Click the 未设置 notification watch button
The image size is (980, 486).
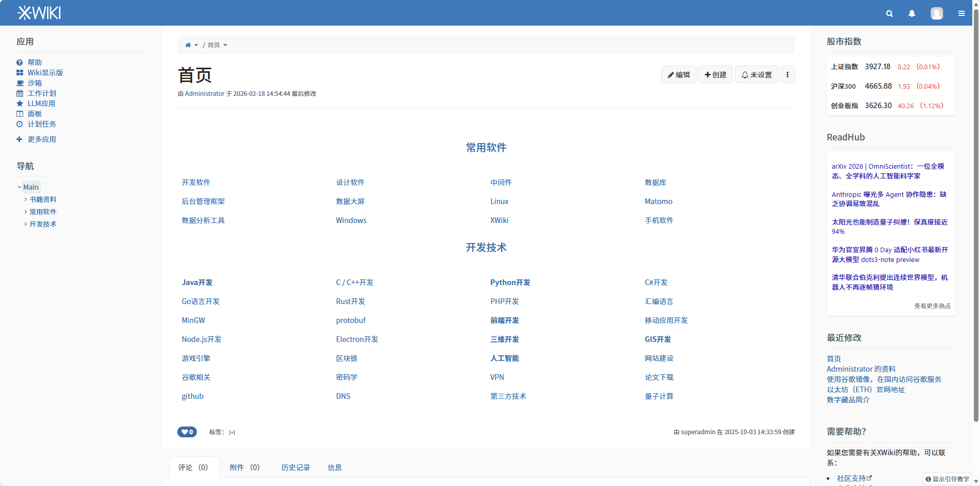[x=757, y=75]
